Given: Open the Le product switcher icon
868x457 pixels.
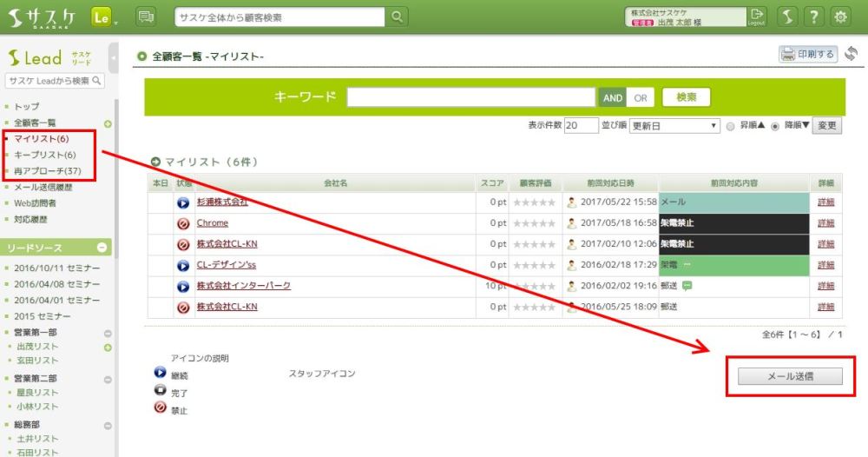Looking at the screenshot, I should 102,17.
